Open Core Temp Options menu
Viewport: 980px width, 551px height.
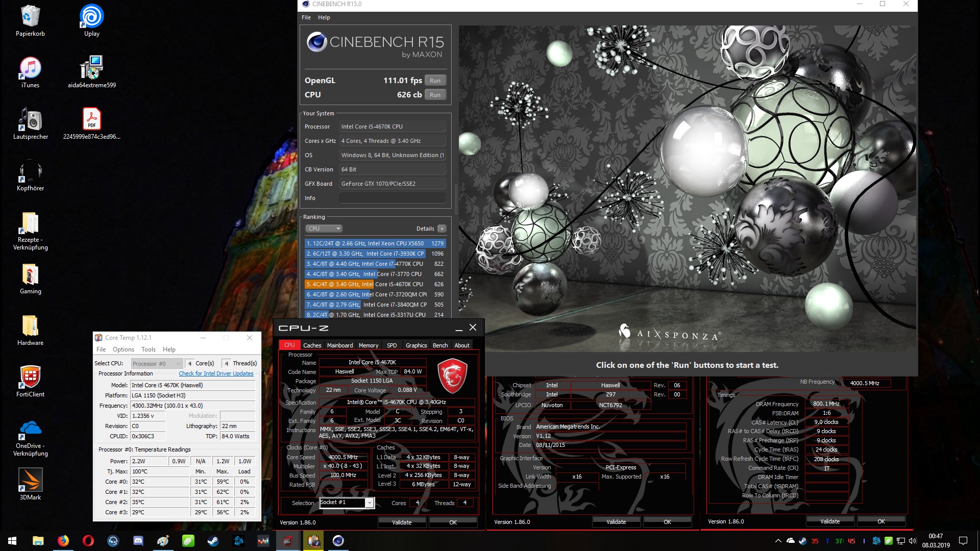[124, 349]
